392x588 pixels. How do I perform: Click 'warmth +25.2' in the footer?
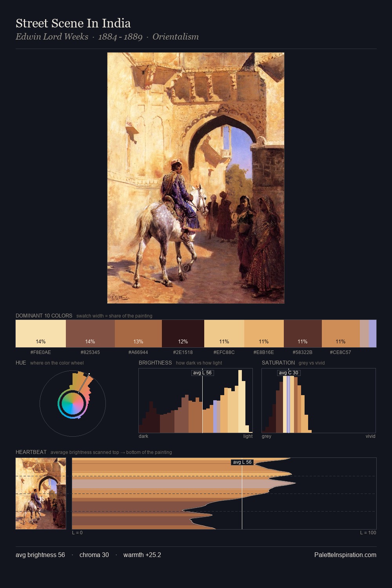click(x=142, y=555)
